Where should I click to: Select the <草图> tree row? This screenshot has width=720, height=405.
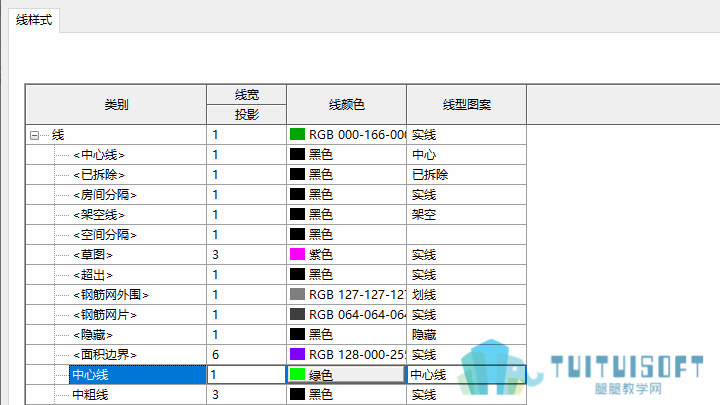click(93, 255)
